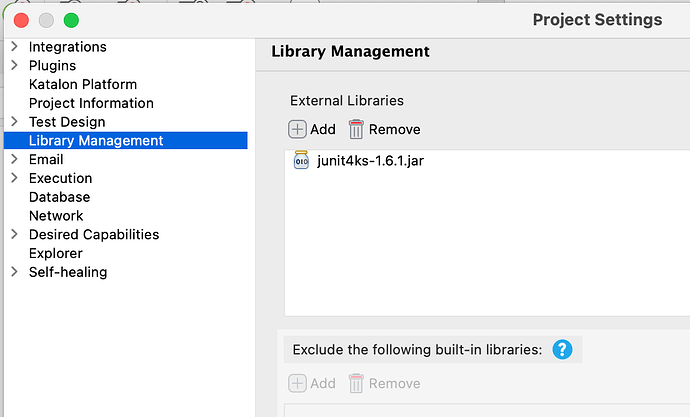Viewport: 690px width, 417px height.
Task: Click the plus icon for External Libraries Add
Action: coord(298,129)
